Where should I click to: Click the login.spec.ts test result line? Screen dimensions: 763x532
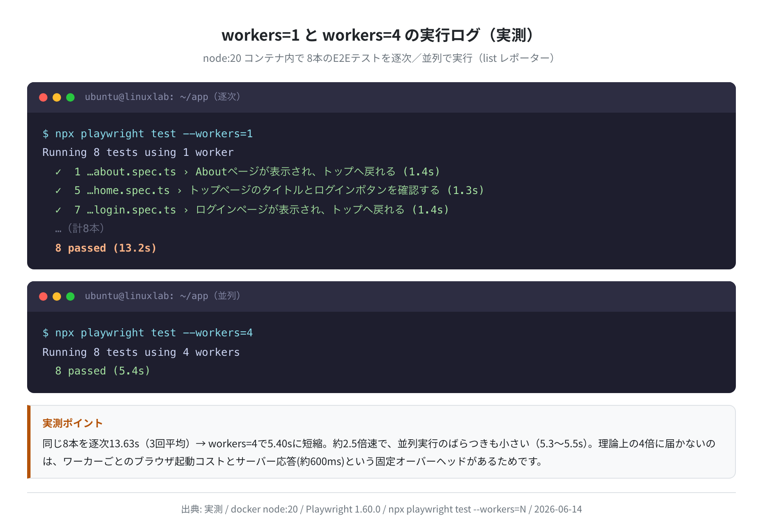click(252, 210)
